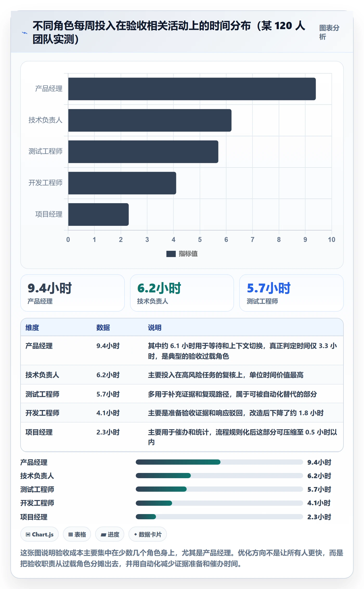Select the 测试工程师 bar in the chart
364x589 pixels.
tap(143, 152)
